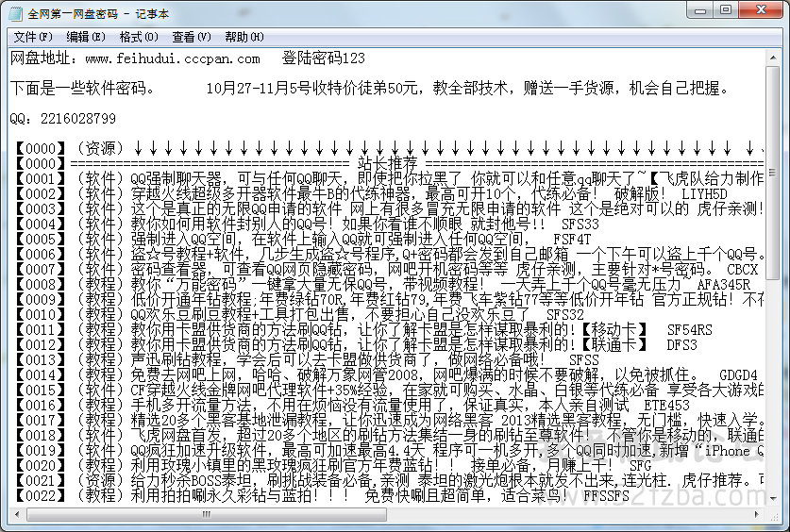Click the code FFSSFS on line 0022

coord(607,496)
